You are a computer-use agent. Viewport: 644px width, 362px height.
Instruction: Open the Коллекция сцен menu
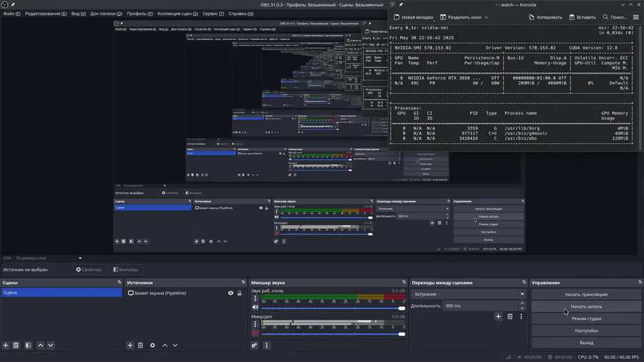tap(177, 14)
